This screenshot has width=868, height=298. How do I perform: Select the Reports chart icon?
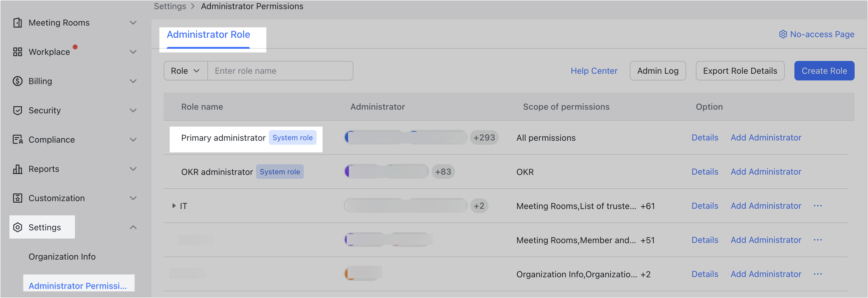click(18, 169)
